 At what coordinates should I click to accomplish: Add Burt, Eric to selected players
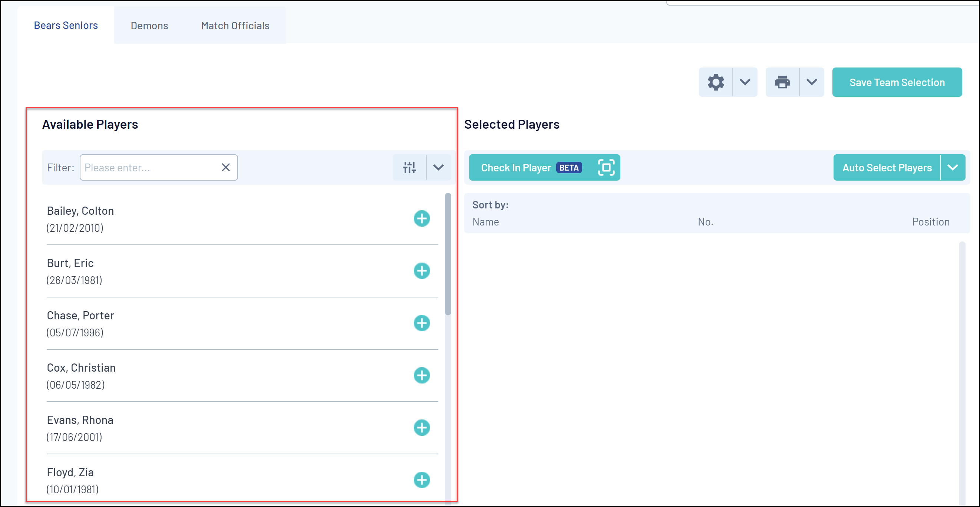422,271
